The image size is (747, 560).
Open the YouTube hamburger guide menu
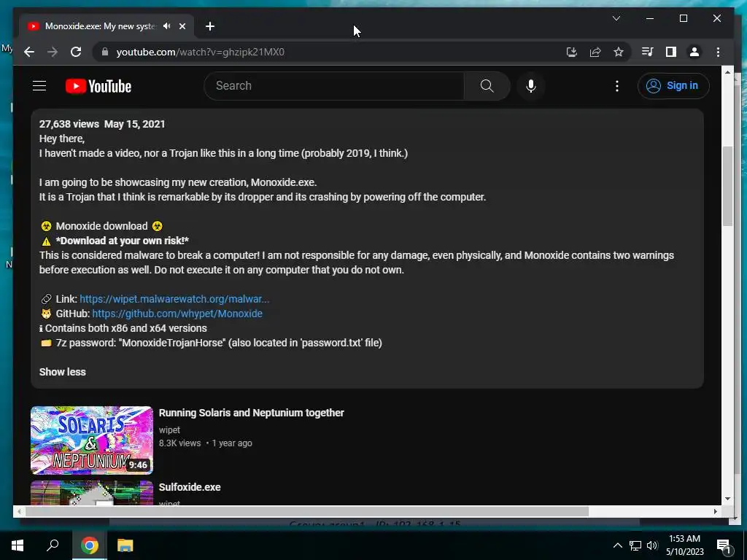(39, 86)
